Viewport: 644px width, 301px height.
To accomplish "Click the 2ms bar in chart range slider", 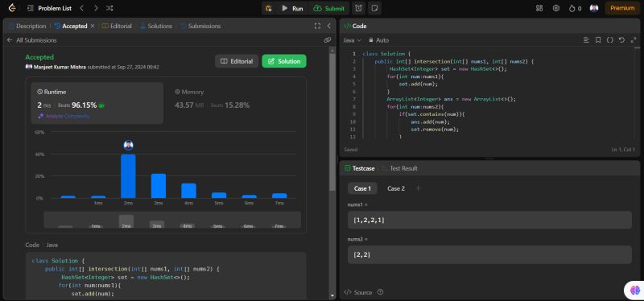I will coord(126,221).
